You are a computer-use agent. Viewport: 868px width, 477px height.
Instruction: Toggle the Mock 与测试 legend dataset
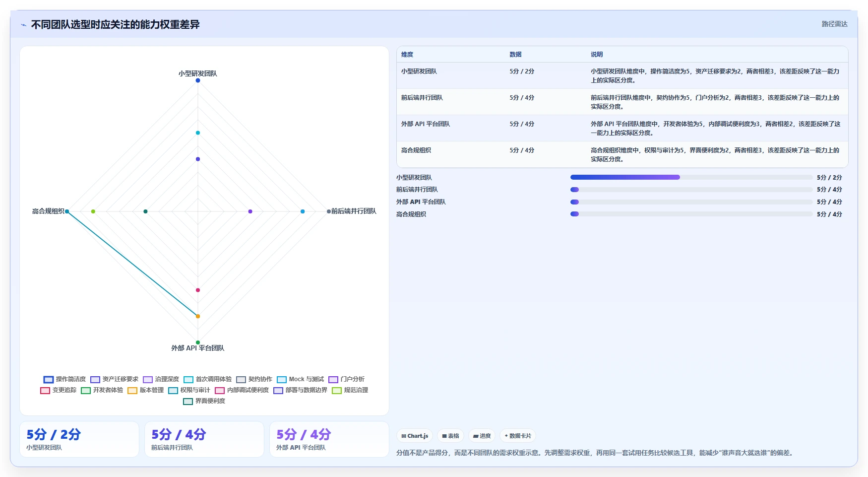tap(300, 379)
